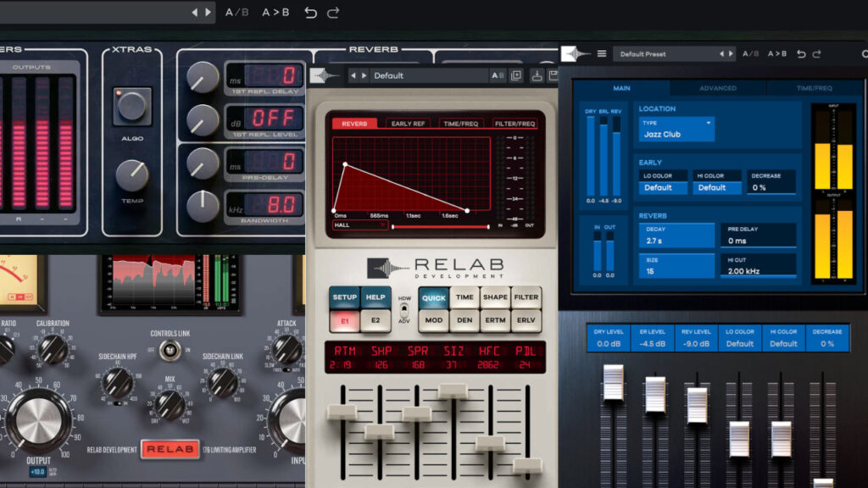This screenshot has height=488, width=868.
Task: Toggle A/B comparison in the top toolbar
Action: 237,12
